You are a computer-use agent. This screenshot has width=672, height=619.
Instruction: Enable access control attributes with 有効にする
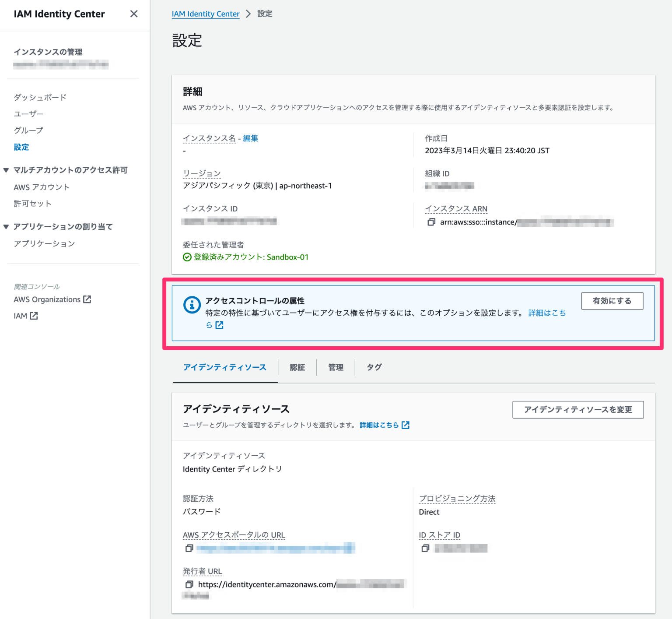[x=612, y=301]
